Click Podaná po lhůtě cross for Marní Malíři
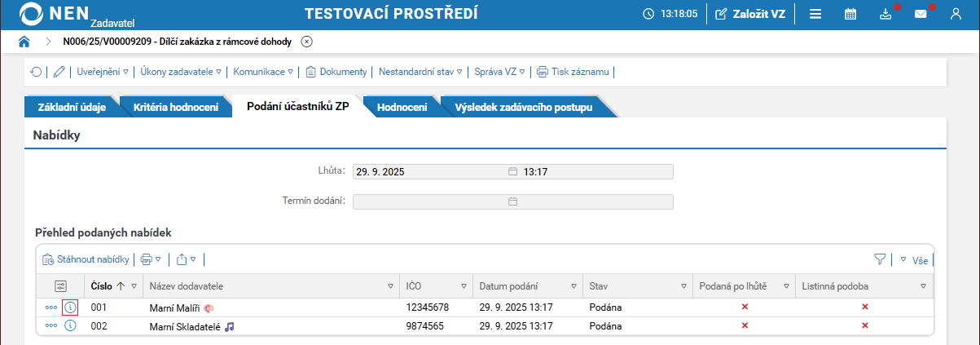 (x=745, y=307)
